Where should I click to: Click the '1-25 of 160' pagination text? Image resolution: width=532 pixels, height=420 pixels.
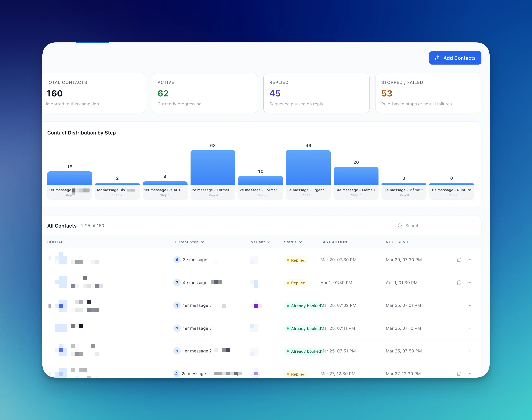click(92, 226)
